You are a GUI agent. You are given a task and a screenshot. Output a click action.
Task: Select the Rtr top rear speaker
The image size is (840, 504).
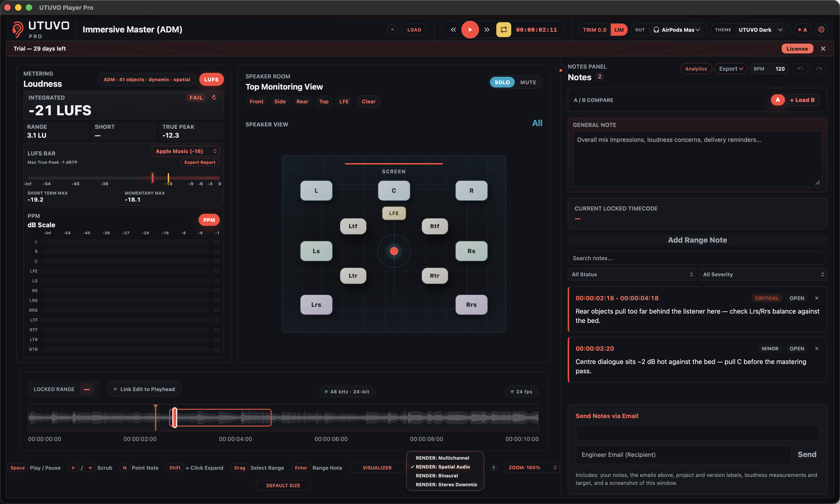[x=435, y=276]
